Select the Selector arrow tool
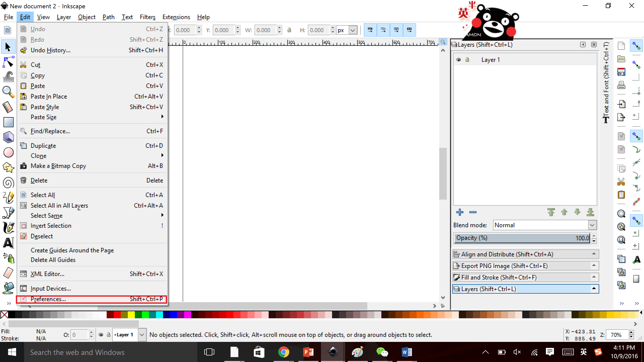Image resolution: width=644 pixels, height=362 pixels. point(8,47)
